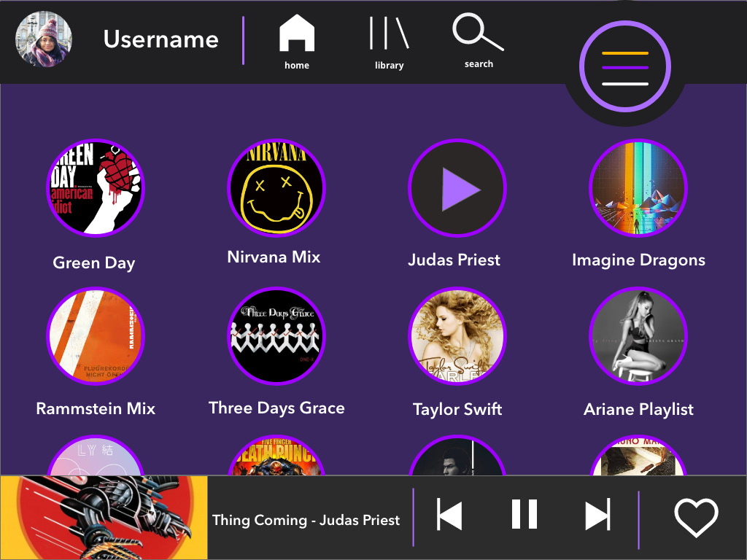The height and width of the screenshot is (560, 747).
Task: Select the 'Judas Priest' playlist title
Action: point(454,260)
